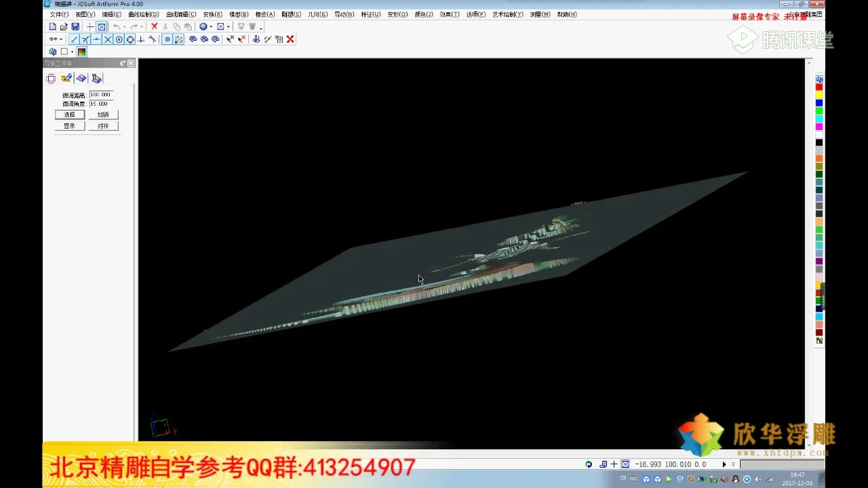
Task: Click the 对齐 button
Action: (x=103, y=126)
